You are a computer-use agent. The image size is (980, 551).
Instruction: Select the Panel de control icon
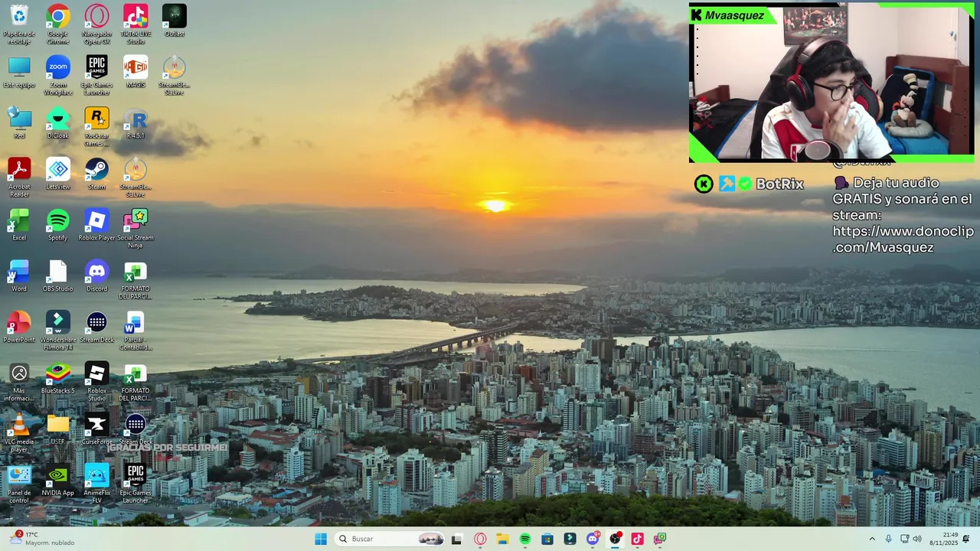pyautogui.click(x=19, y=484)
